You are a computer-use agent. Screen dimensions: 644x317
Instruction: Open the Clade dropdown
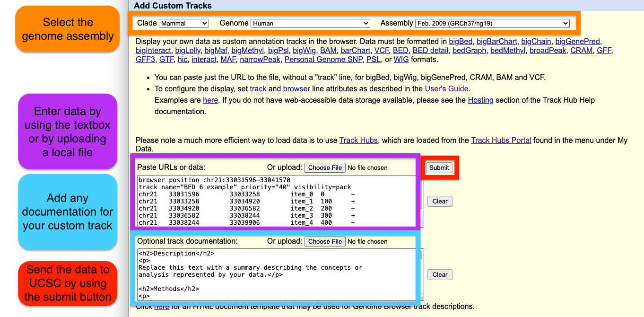click(184, 23)
